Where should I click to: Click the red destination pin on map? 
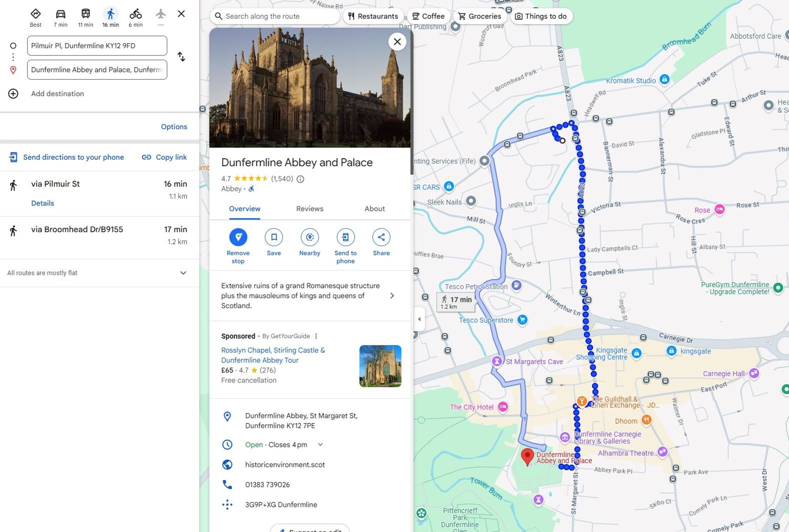527,457
